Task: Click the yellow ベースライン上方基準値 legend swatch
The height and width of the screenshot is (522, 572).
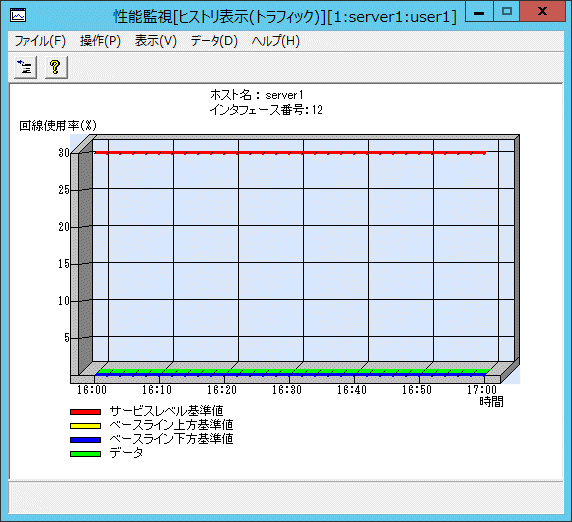Action: [x=85, y=425]
